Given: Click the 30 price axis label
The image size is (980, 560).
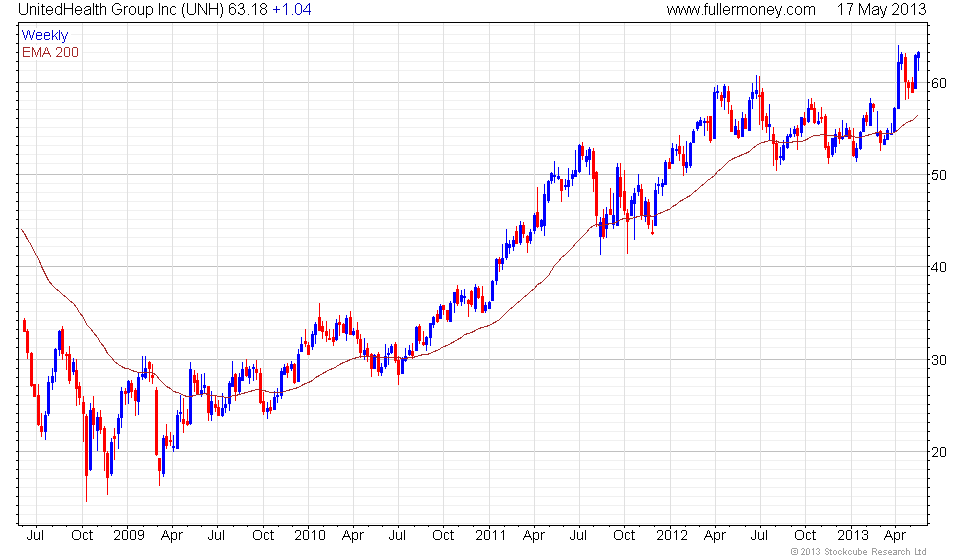Looking at the screenshot, I should (x=939, y=360).
